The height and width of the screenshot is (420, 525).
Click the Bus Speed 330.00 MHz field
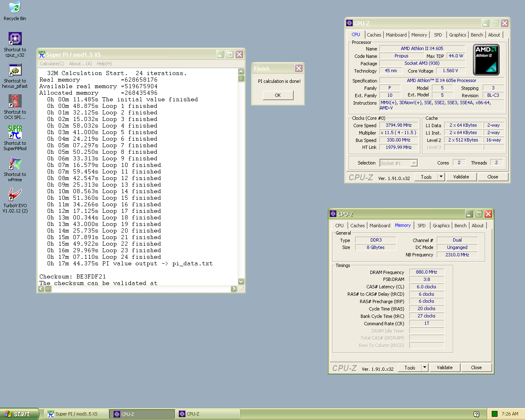coord(399,140)
